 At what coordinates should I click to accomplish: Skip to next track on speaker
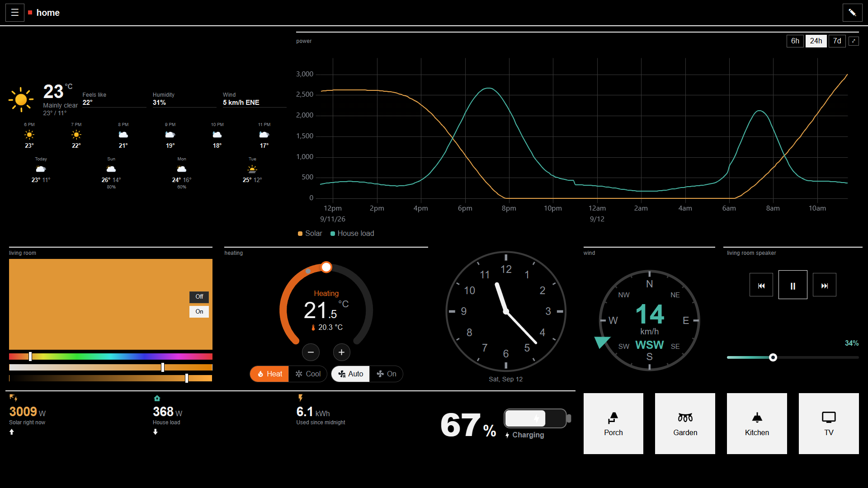[x=825, y=285]
